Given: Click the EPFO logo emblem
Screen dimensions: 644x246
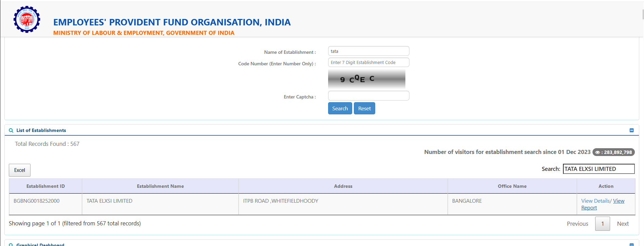Looking at the screenshot, I should 27,19.
